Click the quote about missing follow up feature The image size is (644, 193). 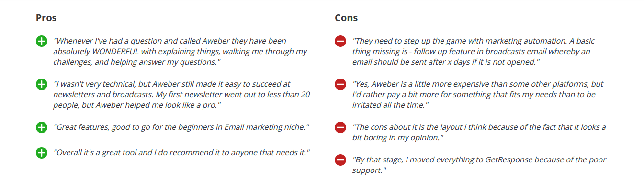click(474, 52)
